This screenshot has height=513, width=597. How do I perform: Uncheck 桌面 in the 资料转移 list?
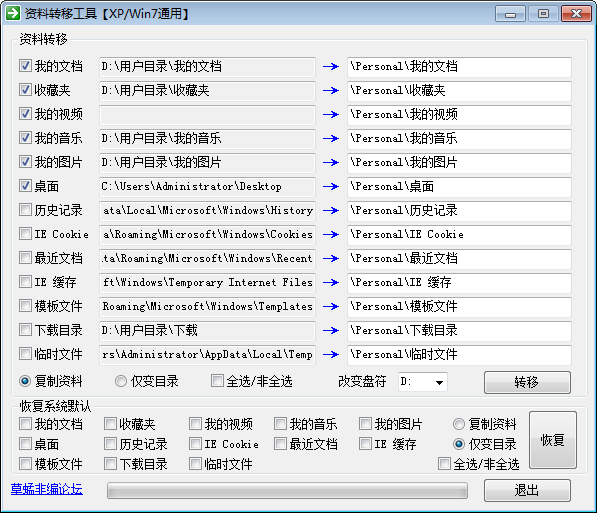(x=25, y=186)
